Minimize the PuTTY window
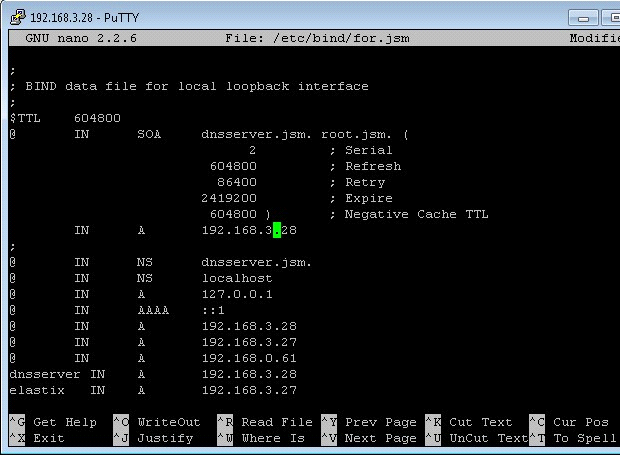This screenshot has width=620, height=455. 583,18
